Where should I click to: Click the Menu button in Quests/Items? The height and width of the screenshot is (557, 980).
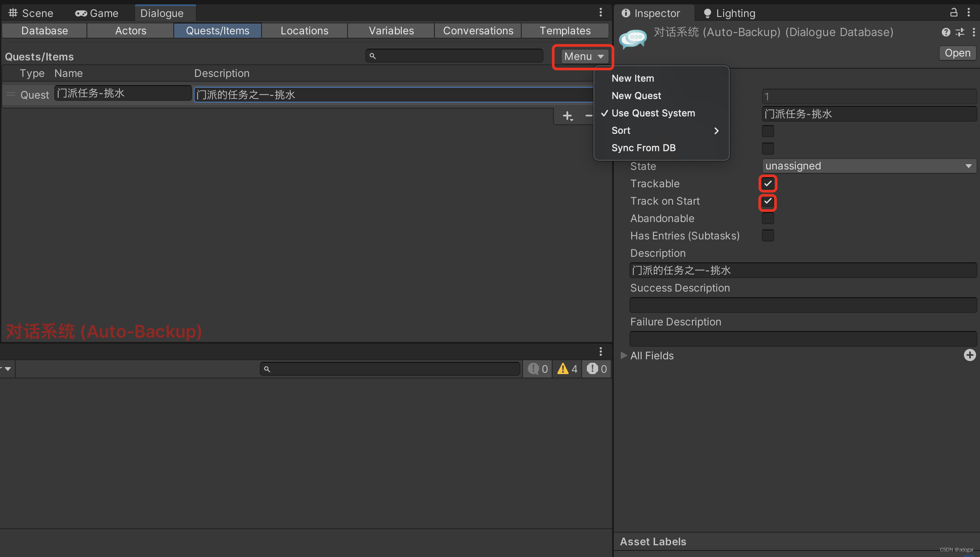click(583, 56)
